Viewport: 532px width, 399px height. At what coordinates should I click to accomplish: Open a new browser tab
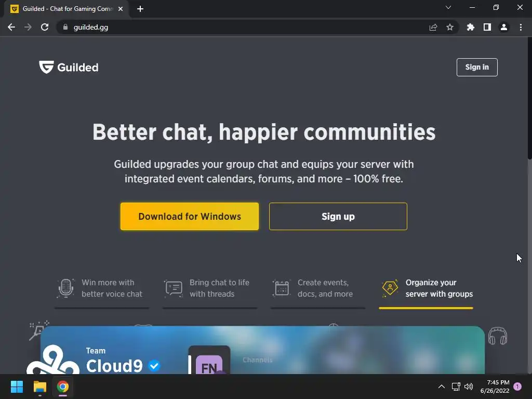point(140,9)
